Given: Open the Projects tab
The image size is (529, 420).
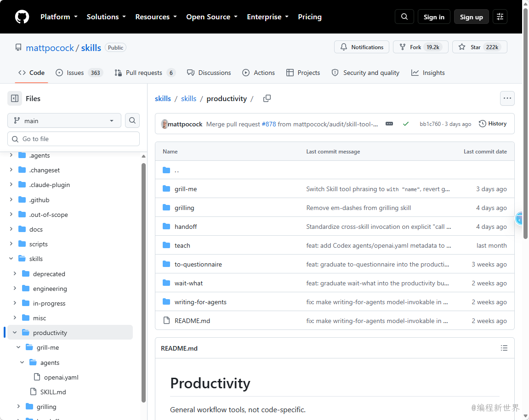Looking at the screenshot, I should tap(303, 73).
